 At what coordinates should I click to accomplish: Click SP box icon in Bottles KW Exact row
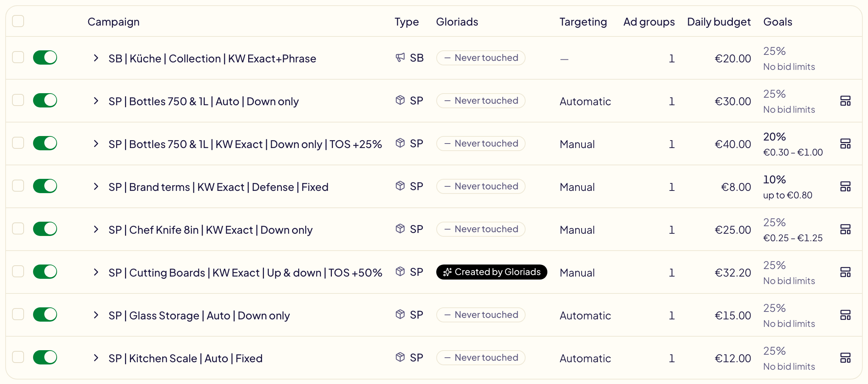[400, 143]
